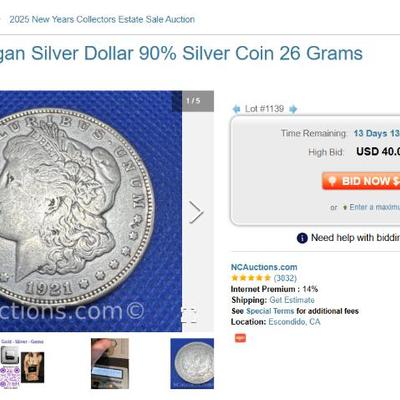Click the arrow icon before Enter a maximum
Screen dimensions: 400x400
[345, 207]
